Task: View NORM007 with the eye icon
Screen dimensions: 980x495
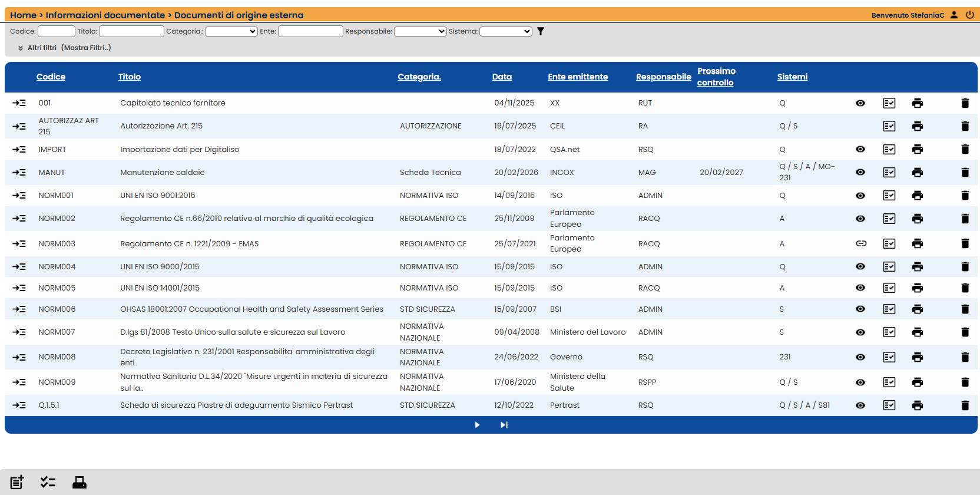Action: [x=860, y=332]
